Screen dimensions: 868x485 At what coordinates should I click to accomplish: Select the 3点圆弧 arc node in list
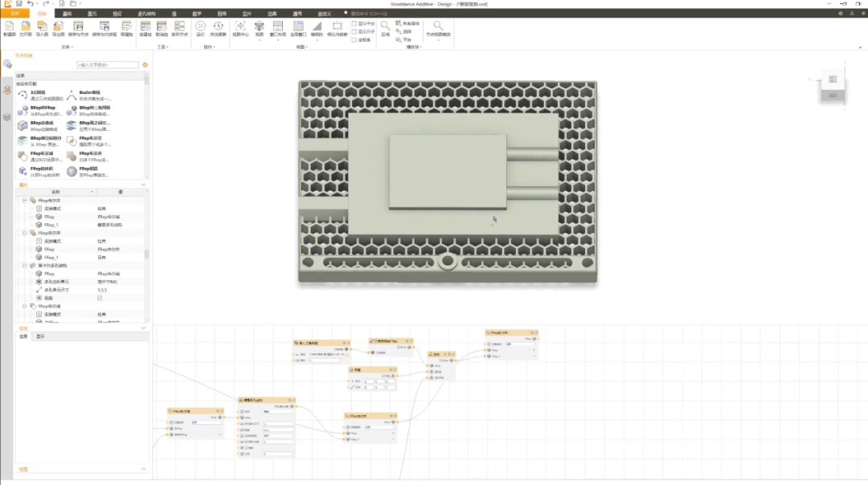point(40,95)
